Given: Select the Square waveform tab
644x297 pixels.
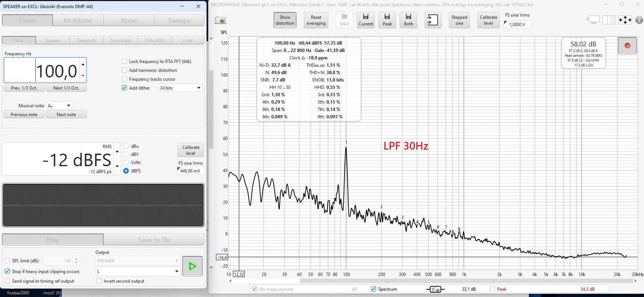Looking at the screenshot, I should [x=53, y=41].
